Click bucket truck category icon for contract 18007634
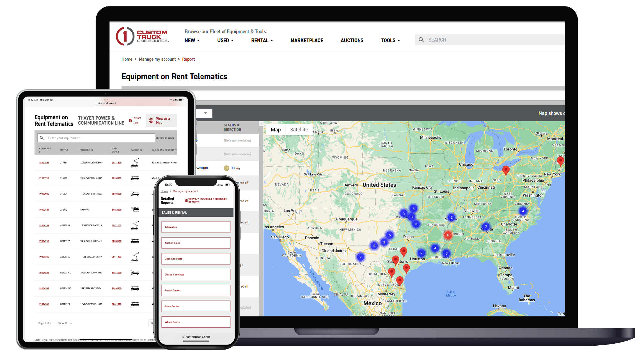Screen dimensions: 644x358 click(x=135, y=163)
